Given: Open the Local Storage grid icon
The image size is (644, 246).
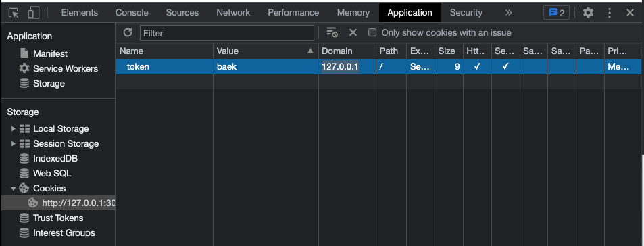Looking at the screenshot, I should click(x=24, y=129).
